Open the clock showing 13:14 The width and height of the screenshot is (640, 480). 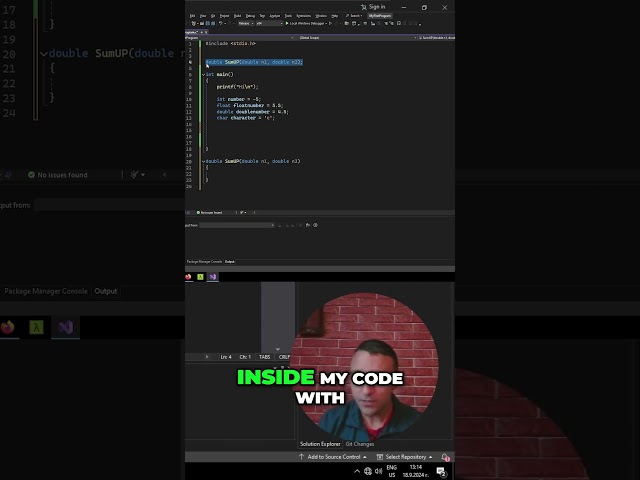[416, 471]
